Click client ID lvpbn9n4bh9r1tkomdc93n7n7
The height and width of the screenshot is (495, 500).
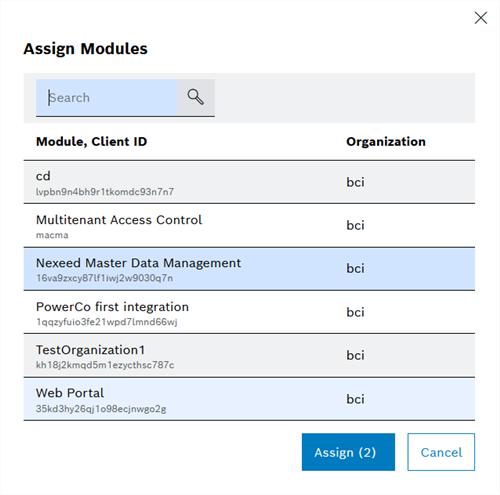pyautogui.click(x=105, y=192)
